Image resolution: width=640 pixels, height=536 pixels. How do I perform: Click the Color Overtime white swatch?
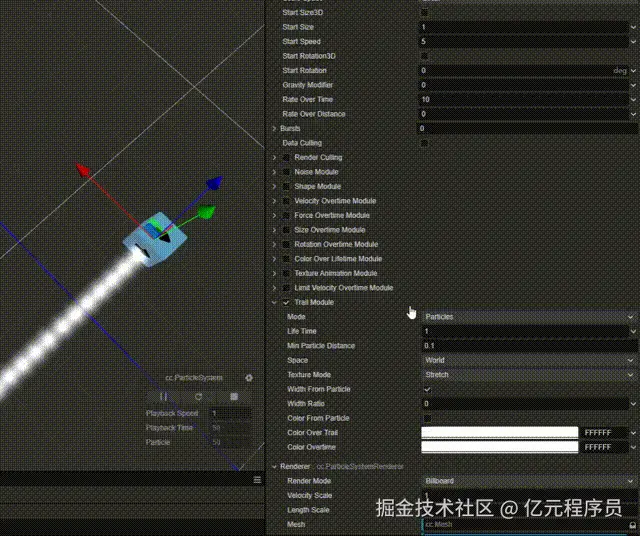coord(500,447)
